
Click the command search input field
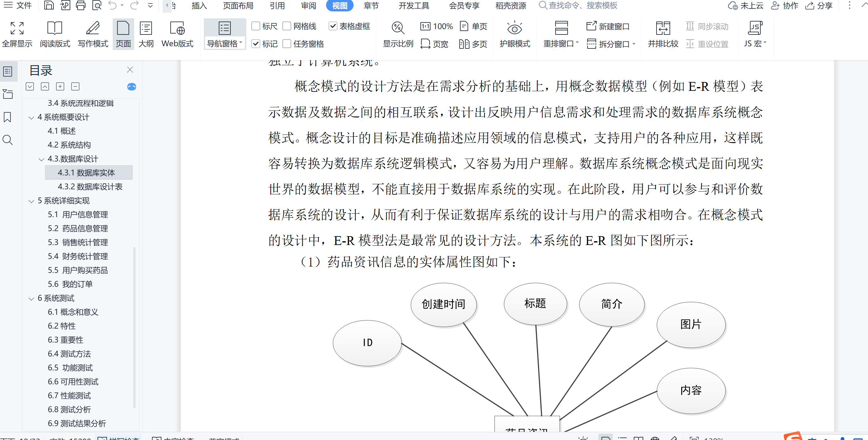pos(583,6)
